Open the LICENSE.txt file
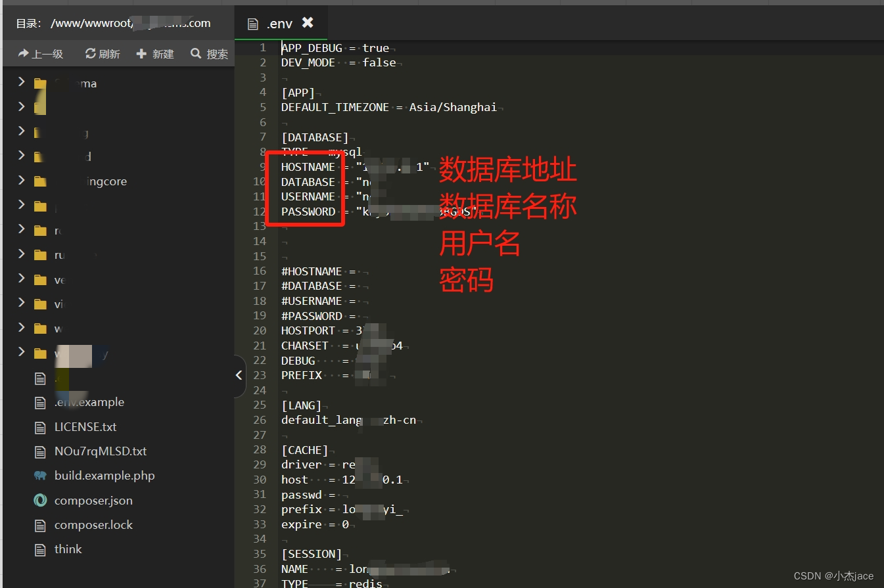The height and width of the screenshot is (588, 884). (85, 427)
